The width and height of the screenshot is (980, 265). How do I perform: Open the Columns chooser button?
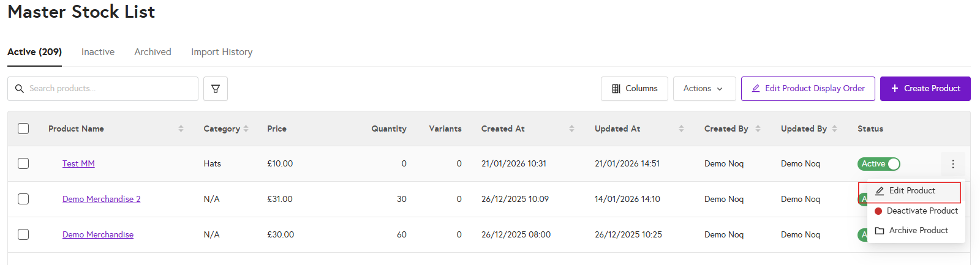[x=634, y=89]
